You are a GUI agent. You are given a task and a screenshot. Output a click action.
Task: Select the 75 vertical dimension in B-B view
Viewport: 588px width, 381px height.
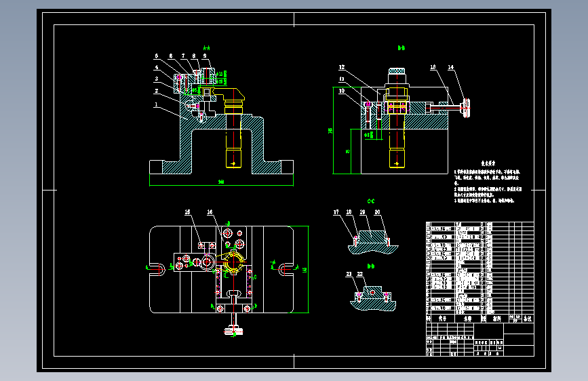click(348, 151)
